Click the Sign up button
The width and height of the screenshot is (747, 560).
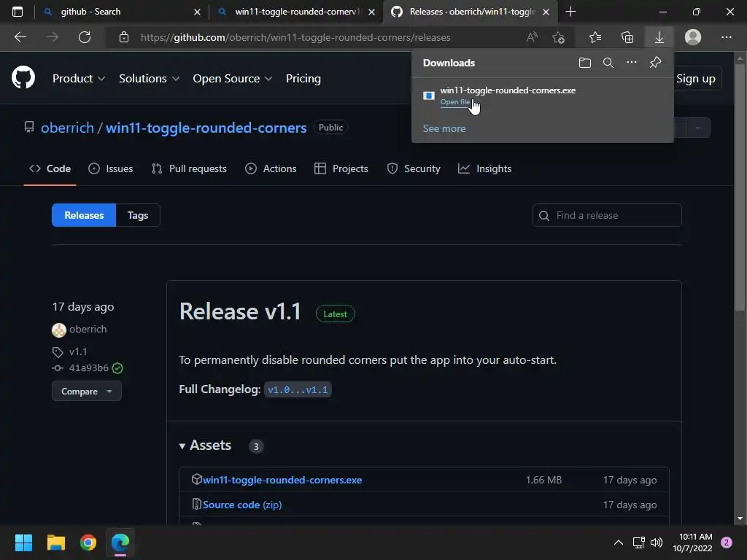point(695,79)
